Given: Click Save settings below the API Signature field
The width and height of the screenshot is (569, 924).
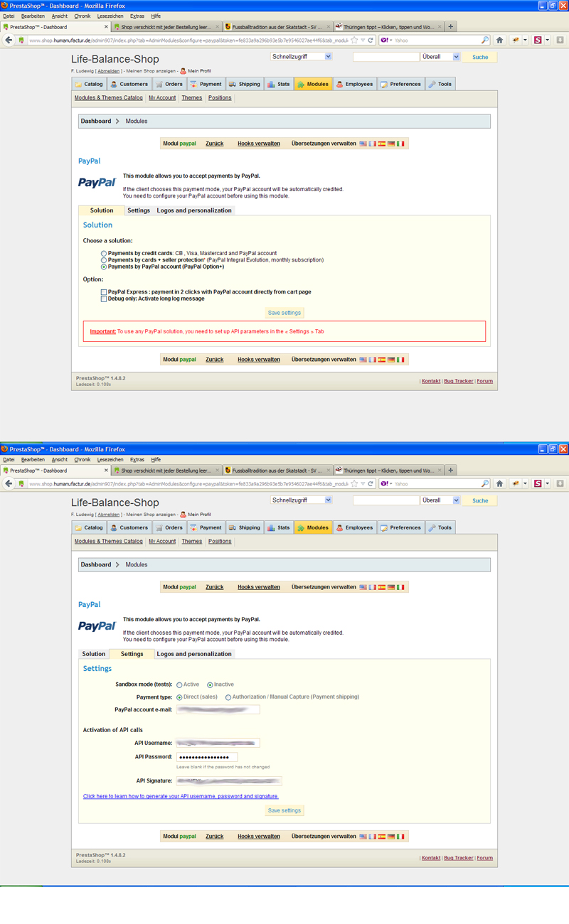Looking at the screenshot, I should 284,810.
